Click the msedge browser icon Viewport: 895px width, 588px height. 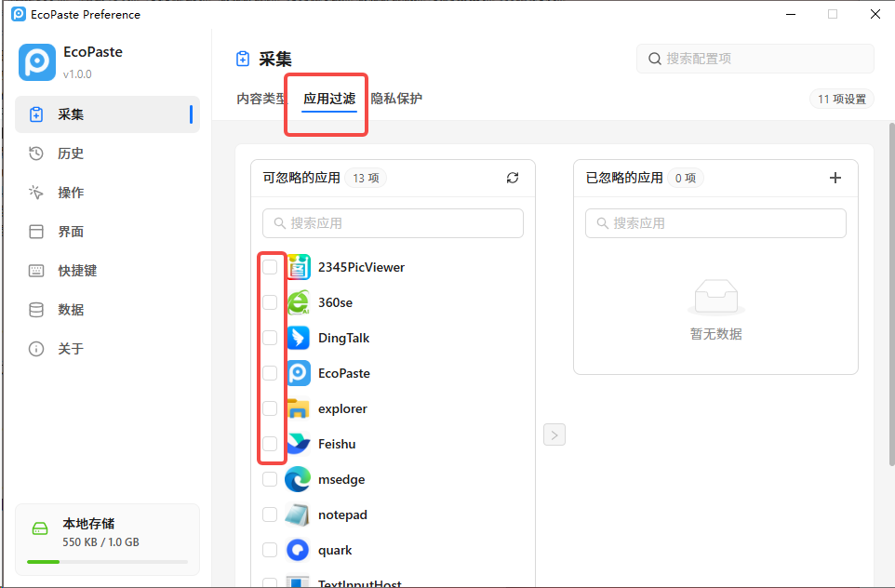(x=298, y=479)
